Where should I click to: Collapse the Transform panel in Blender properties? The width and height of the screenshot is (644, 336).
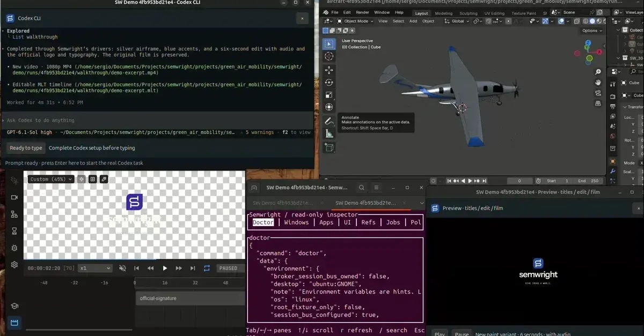tap(625, 107)
